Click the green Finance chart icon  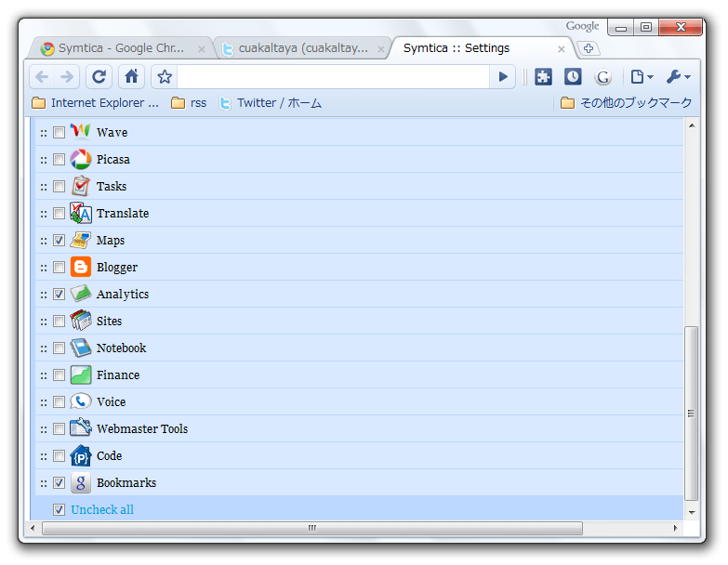(80, 374)
